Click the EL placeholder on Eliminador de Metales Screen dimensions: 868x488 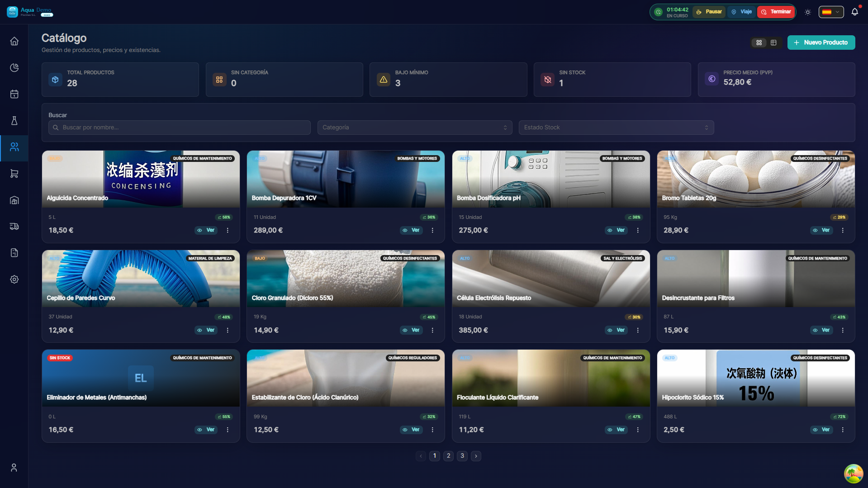click(141, 378)
